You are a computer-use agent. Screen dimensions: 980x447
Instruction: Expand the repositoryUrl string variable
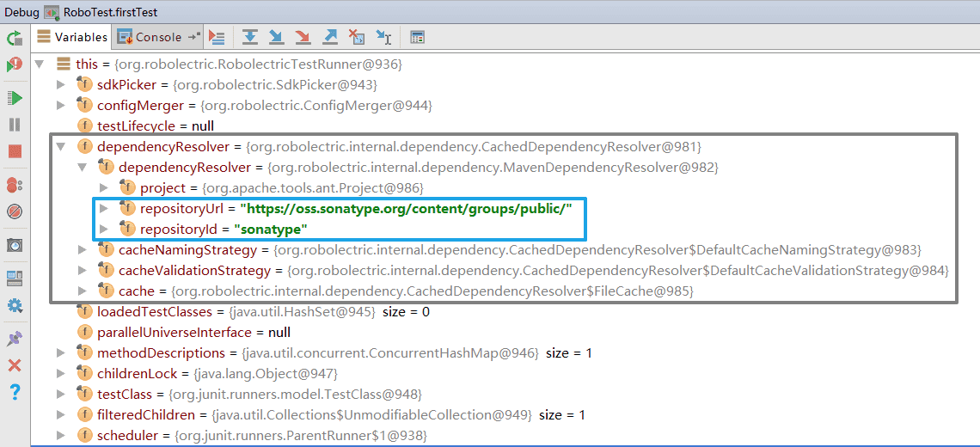tap(104, 208)
